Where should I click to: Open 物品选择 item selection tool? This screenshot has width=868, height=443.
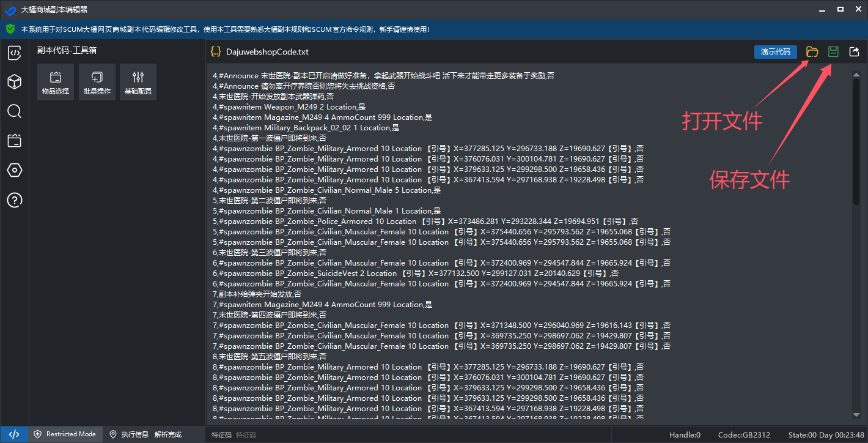[56, 82]
